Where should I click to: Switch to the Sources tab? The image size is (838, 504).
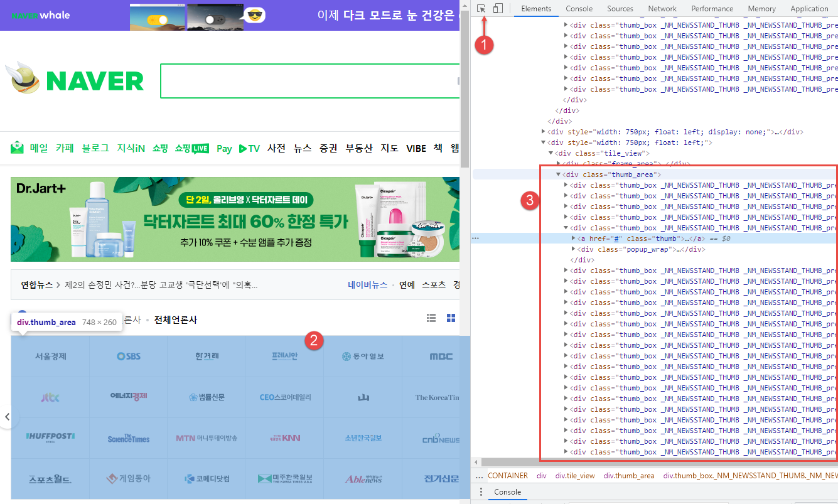pyautogui.click(x=620, y=9)
